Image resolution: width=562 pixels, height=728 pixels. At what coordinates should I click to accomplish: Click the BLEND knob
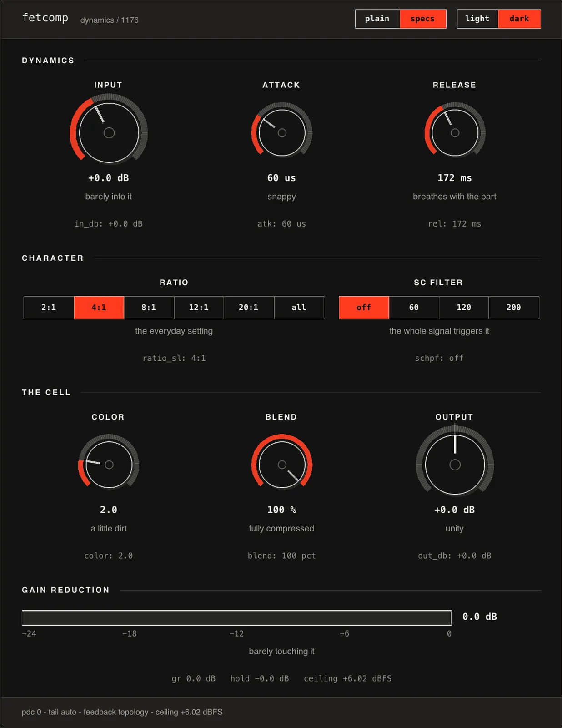[282, 465]
